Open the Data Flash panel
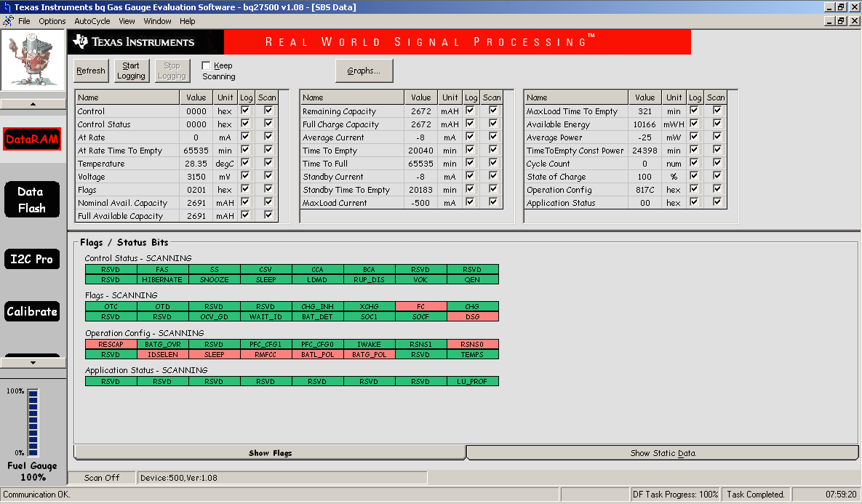The image size is (862, 504). [x=32, y=199]
